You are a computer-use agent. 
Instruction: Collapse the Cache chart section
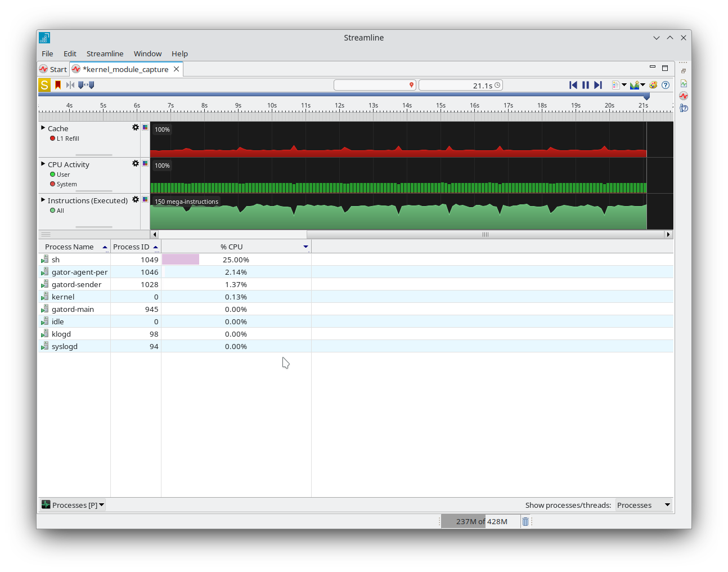(x=43, y=128)
